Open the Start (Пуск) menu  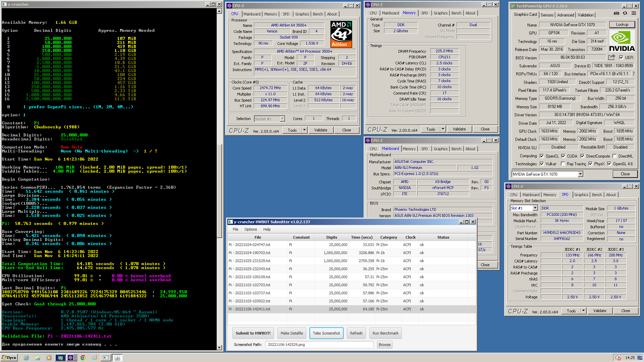pyautogui.click(x=9, y=358)
